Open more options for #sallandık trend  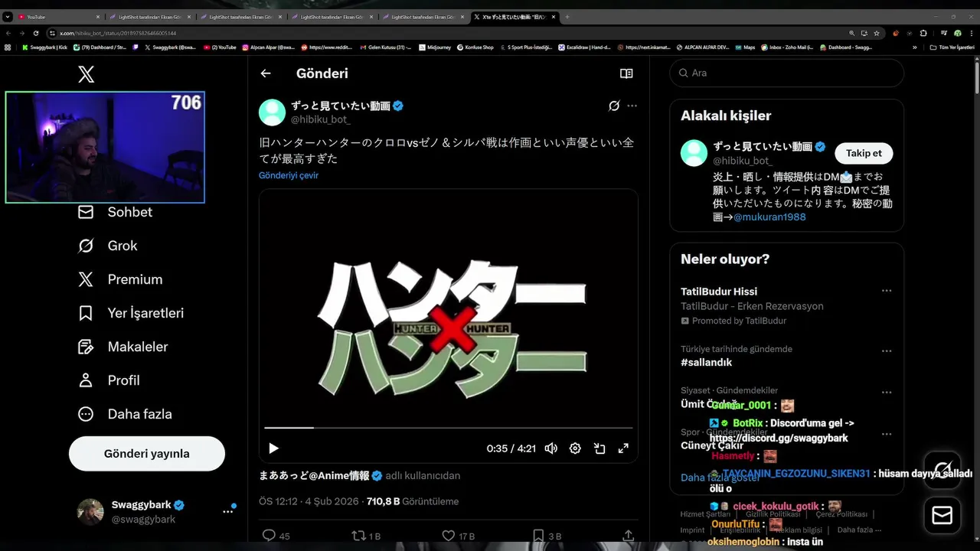[886, 351]
